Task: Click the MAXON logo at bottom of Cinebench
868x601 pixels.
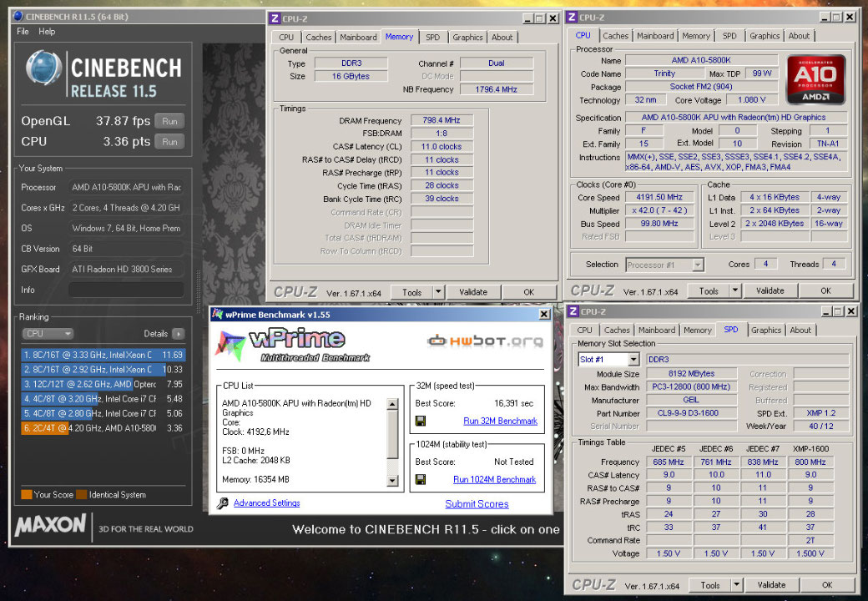Action: tap(51, 525)
